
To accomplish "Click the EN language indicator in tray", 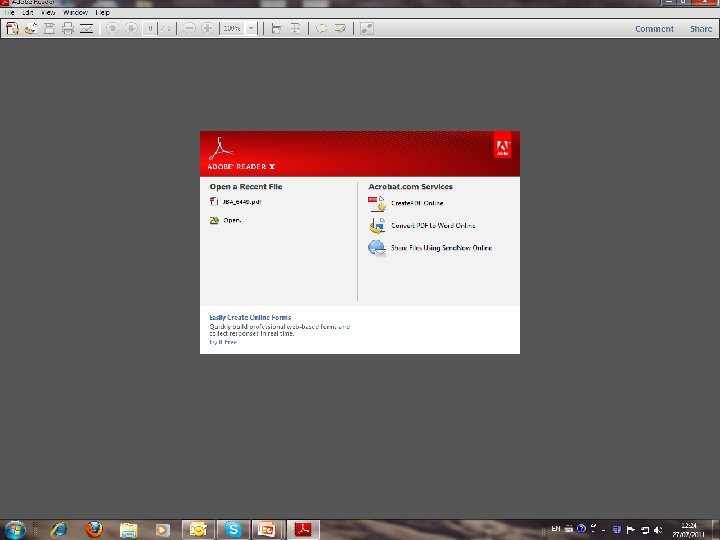I will (x=556, y=529).
